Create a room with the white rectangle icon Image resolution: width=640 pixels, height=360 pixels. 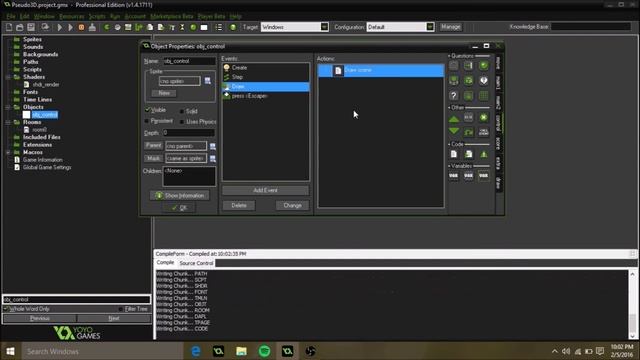(204, 27)
